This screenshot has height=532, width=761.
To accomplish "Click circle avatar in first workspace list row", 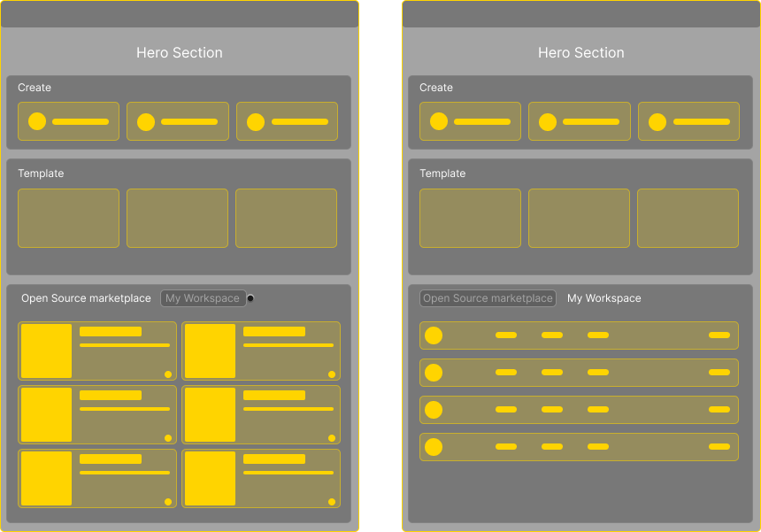I will point(434,335).
